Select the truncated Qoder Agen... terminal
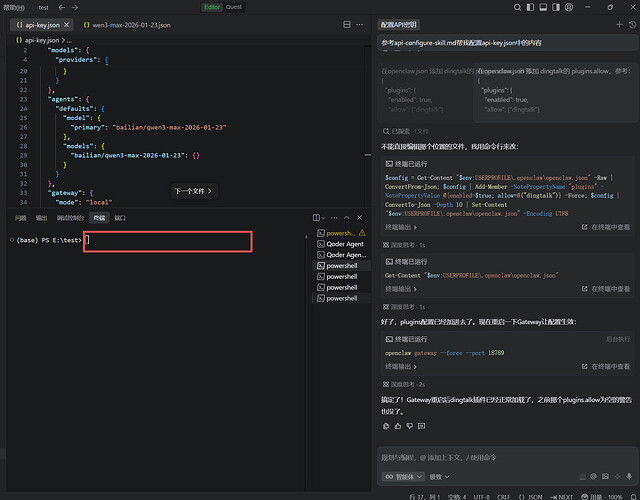 342,255
